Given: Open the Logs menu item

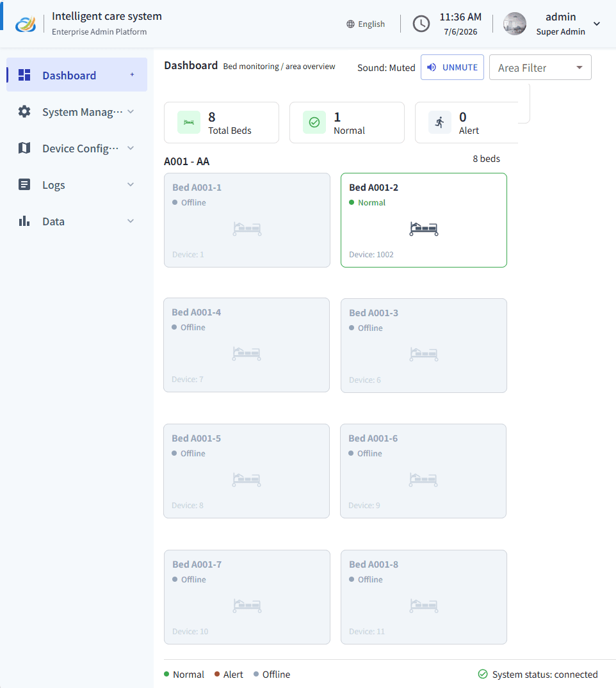Looking at the screenshot, I should 77,184.
